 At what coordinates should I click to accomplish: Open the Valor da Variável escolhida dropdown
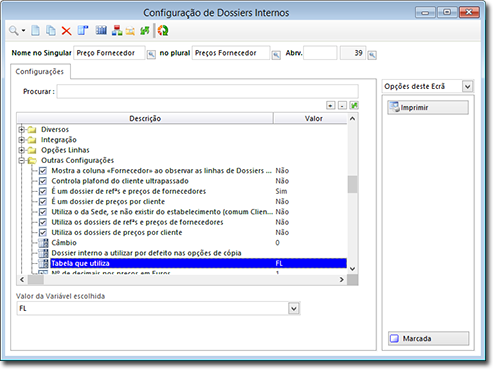(294, 308)
